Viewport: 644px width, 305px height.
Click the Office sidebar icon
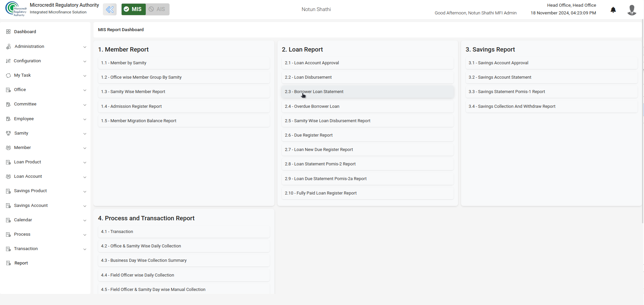8,90
